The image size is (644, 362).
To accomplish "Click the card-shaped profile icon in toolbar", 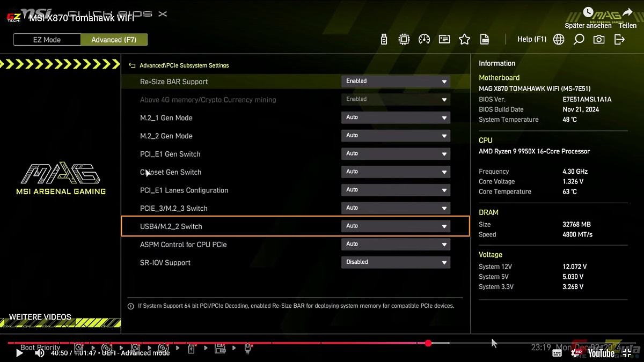I will point(444,39).
